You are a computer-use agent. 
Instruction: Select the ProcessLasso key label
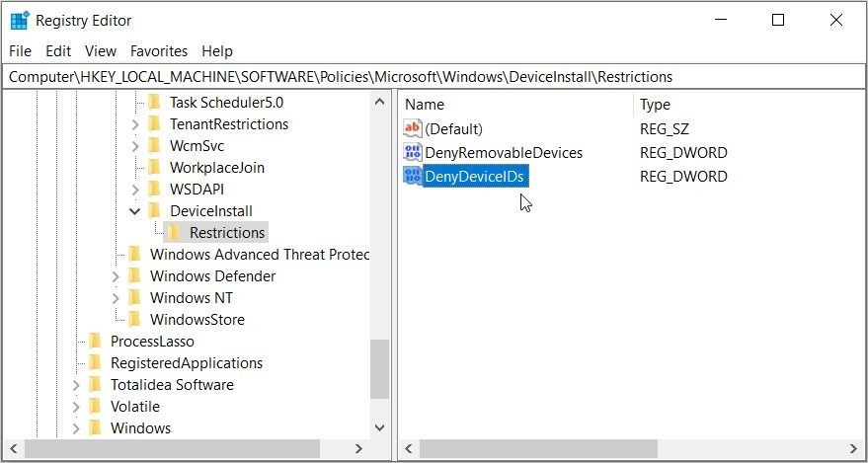pyautogui.click(x=152, y=341)
